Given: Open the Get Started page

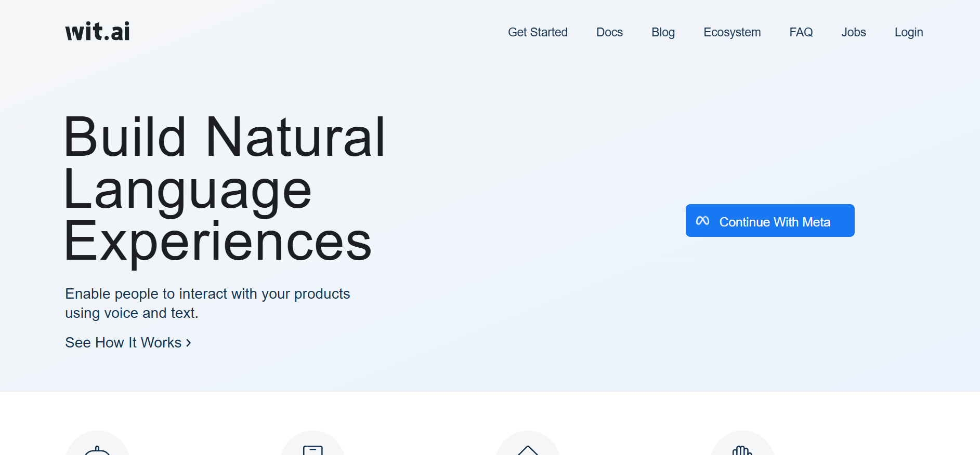Looking at the screenshot, I should 538,32.
